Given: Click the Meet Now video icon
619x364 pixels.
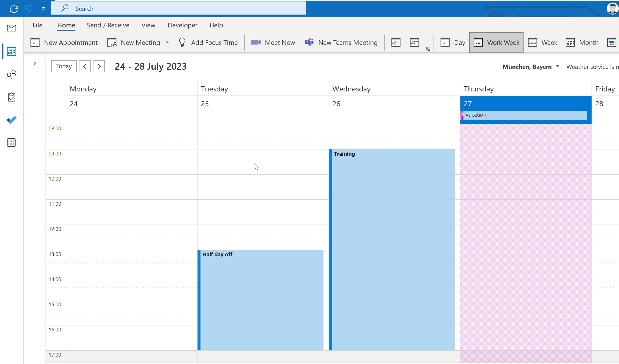Looking at the screenshot, I should [x=256, y=43].
